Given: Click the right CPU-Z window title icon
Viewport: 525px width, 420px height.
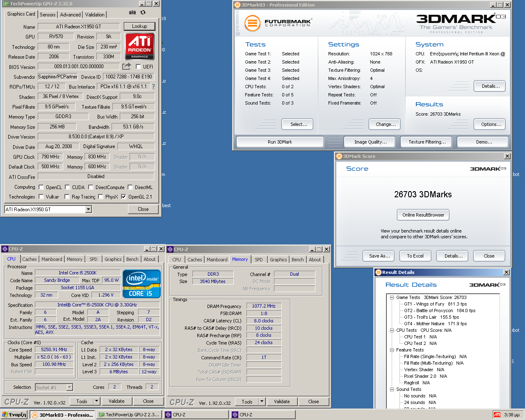Looking at the screenshot, I should [170, 249].
